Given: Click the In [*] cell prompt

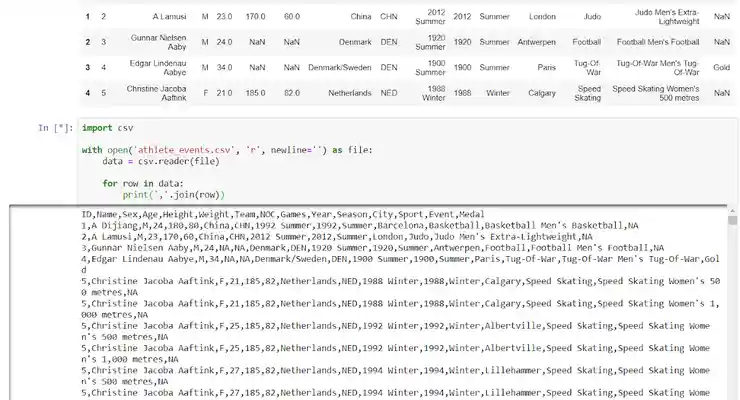Looking at the screenshot, I should point(55,128).
